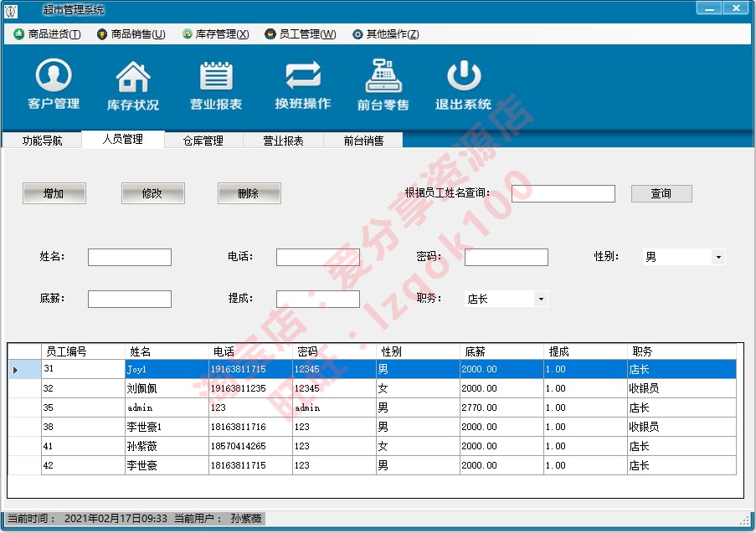Click the 密码 column header
756x533 pixels.
pyautogui.click(x=334, y=351)
